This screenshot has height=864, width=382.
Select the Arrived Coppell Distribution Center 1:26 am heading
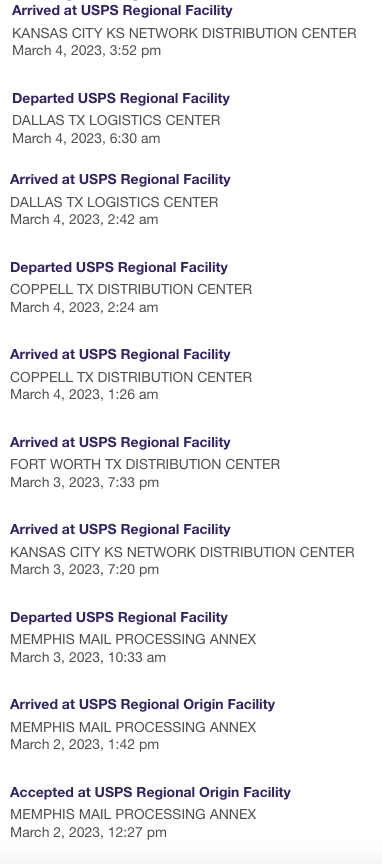(120, 354)
